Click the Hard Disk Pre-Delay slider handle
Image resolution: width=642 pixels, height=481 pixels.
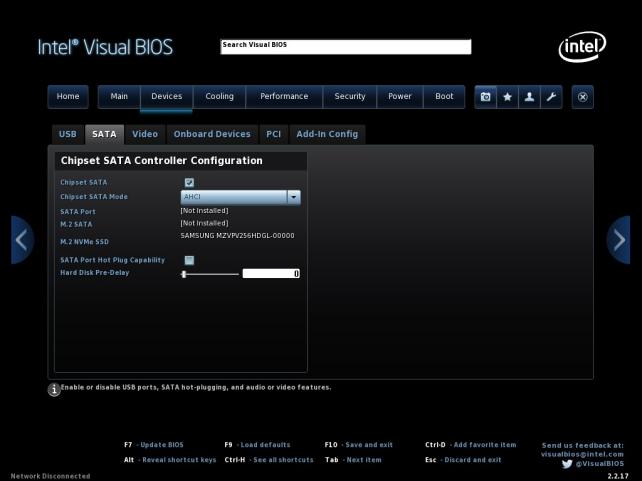[x=184, y=273]
